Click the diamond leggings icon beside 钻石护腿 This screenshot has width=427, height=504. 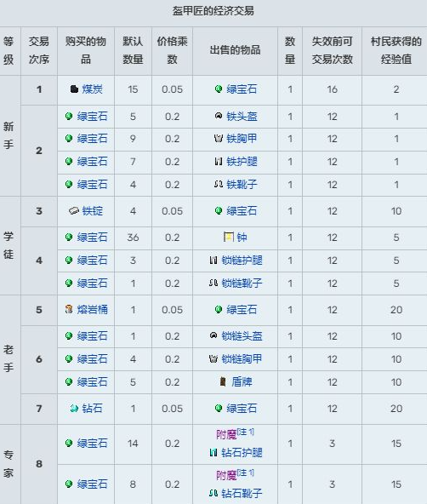pos(213,453)
